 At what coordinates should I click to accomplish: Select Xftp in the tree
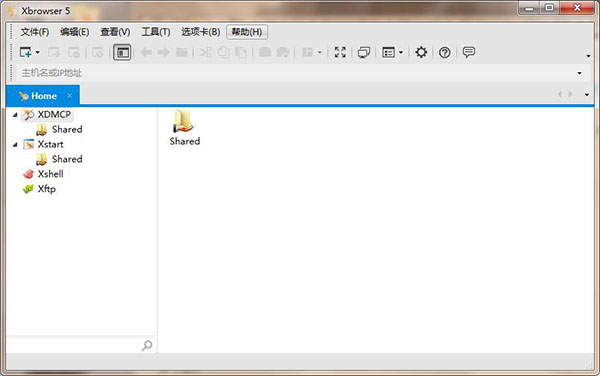click(46, 189)
